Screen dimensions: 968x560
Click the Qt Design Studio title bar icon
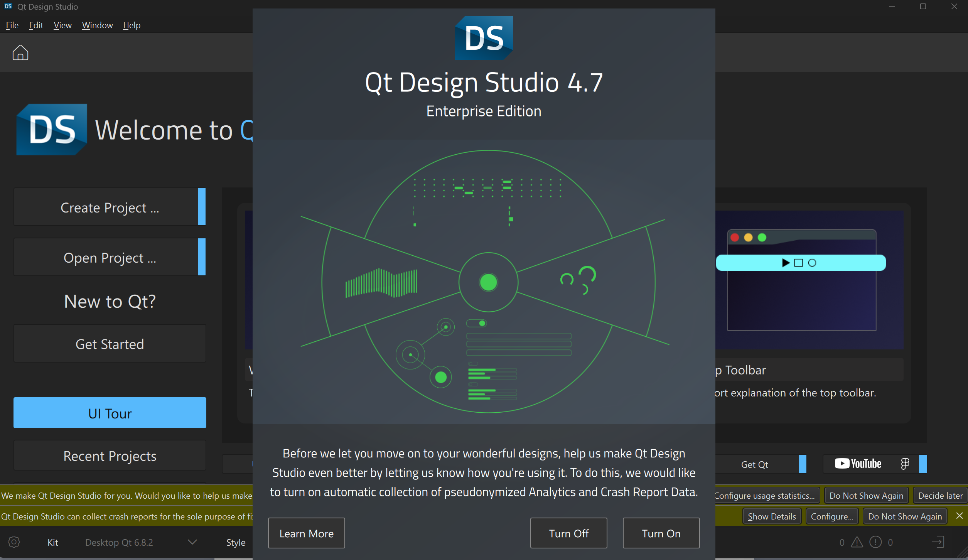click(x=8, y=6)
